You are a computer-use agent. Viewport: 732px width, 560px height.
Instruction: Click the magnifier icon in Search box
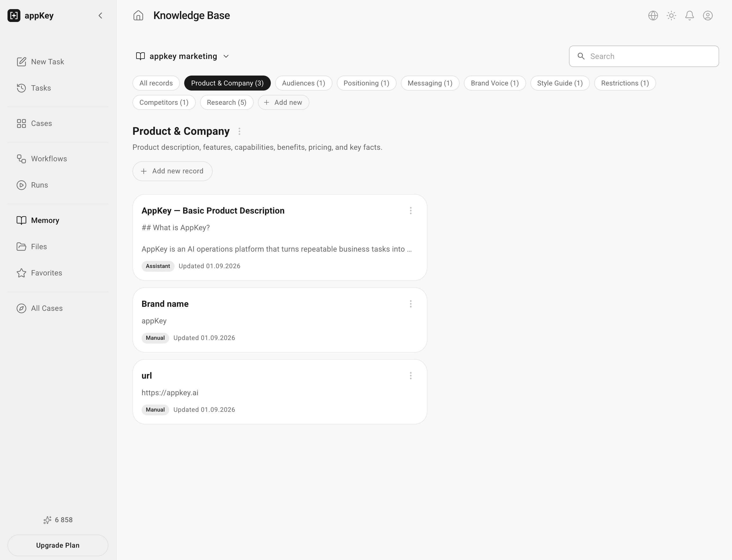pos(581,56)
